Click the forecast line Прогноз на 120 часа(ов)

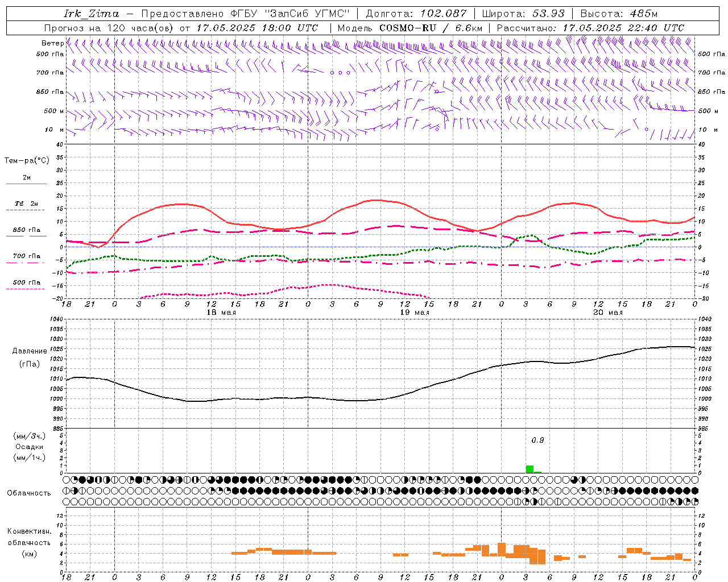click(110, 28)
